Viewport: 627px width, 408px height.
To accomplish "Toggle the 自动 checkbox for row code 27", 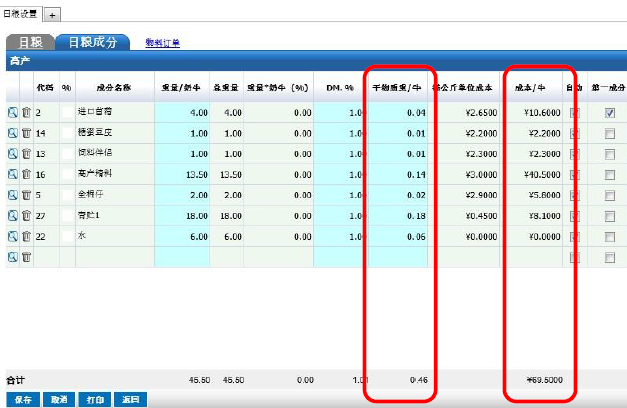I will (574, 215).
